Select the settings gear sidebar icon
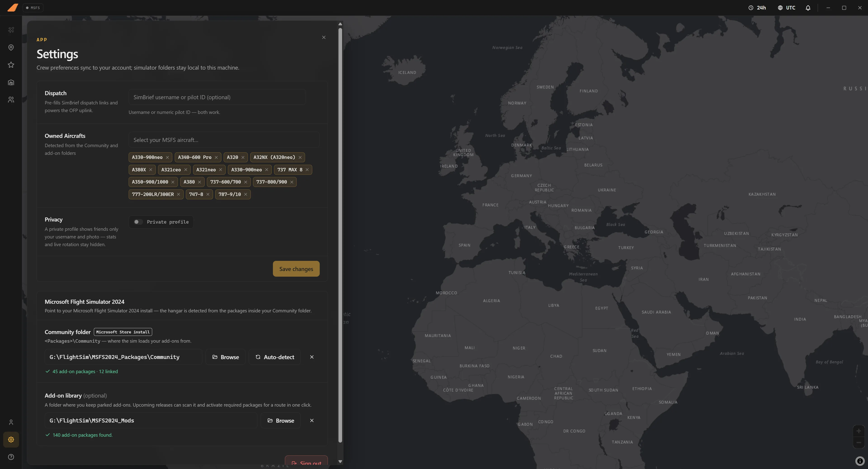 pos(11,440)
